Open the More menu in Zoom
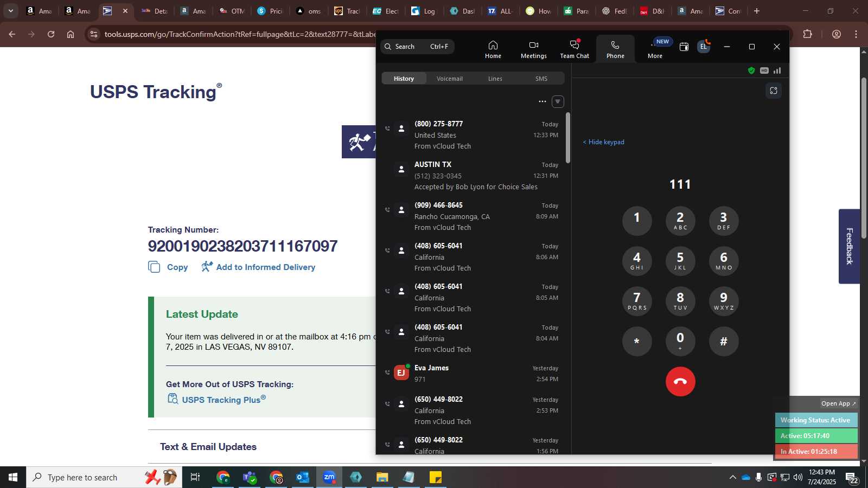 655,49
